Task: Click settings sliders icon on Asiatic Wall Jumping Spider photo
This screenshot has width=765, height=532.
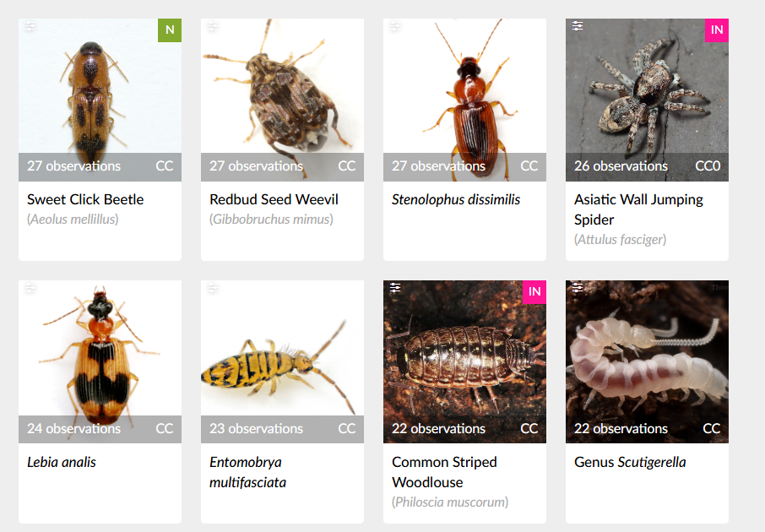Action: [x=578, y=26]
